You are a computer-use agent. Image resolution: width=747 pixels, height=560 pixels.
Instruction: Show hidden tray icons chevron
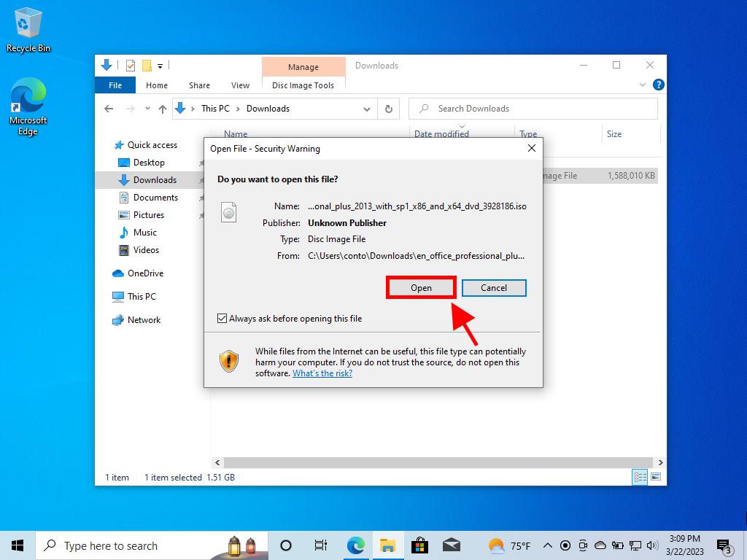[x=548, y=545]
